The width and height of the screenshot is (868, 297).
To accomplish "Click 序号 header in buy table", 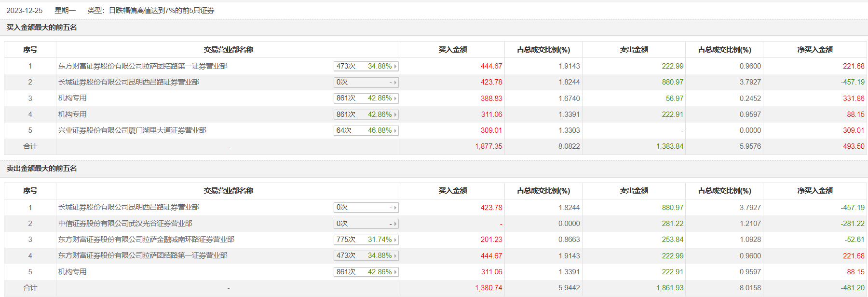I will tap(30, 50).
